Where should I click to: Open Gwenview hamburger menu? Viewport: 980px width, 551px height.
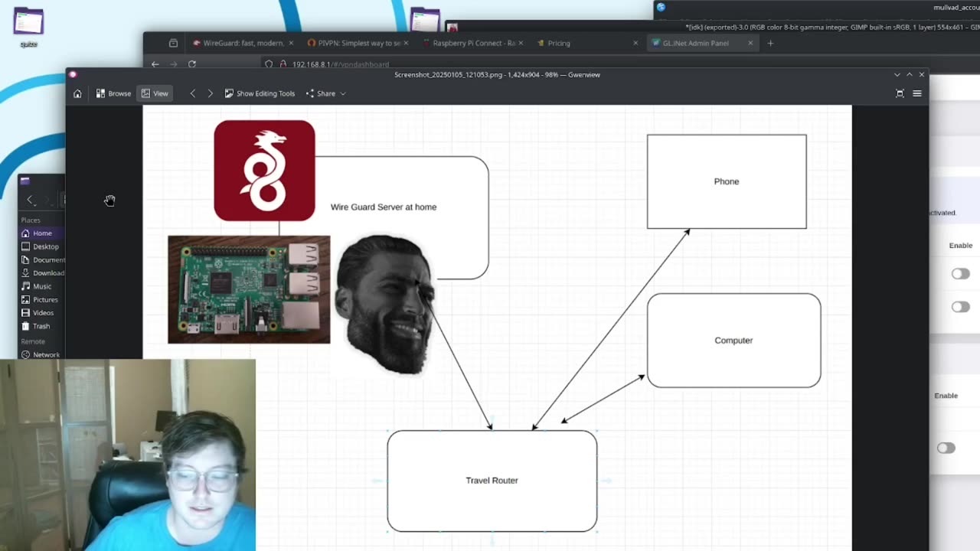917,93
